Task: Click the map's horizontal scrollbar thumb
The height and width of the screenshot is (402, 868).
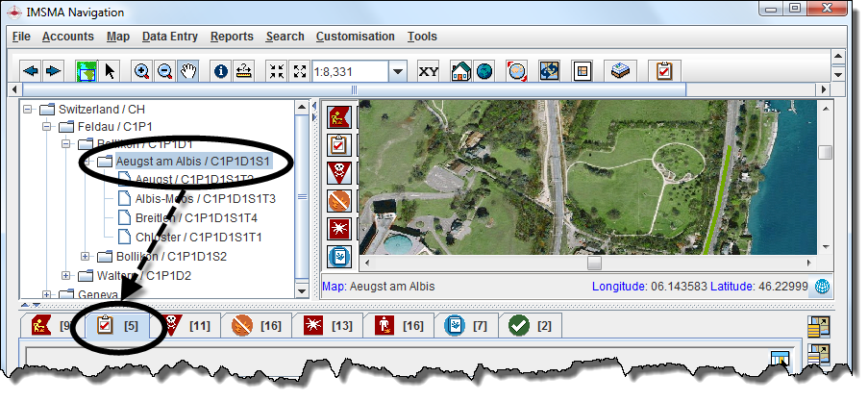Action: pyautogui.click(x=594, y=262)
